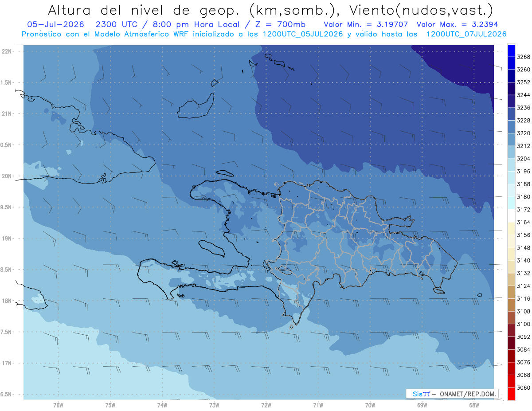Click the 74W longitude label
Viewport: 532px width, 411px height.
[x=162, y=404]
